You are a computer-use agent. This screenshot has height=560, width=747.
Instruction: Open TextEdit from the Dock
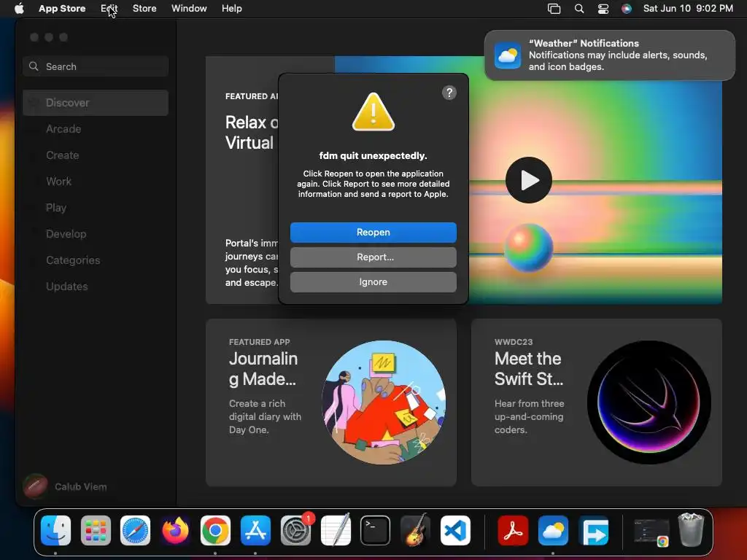[x=336, y=530]
